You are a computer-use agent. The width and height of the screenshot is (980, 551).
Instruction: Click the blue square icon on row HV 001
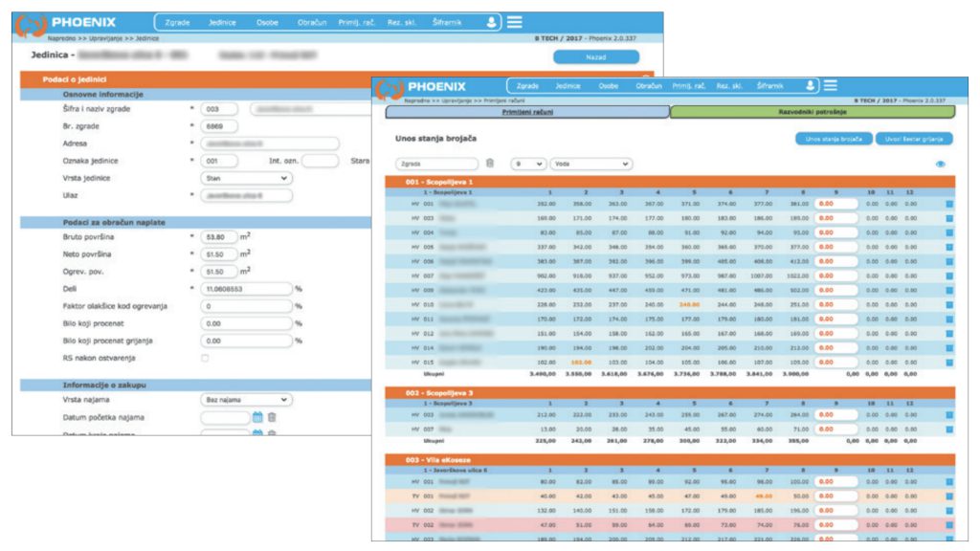pyautogui.click(x=949, y=204)
